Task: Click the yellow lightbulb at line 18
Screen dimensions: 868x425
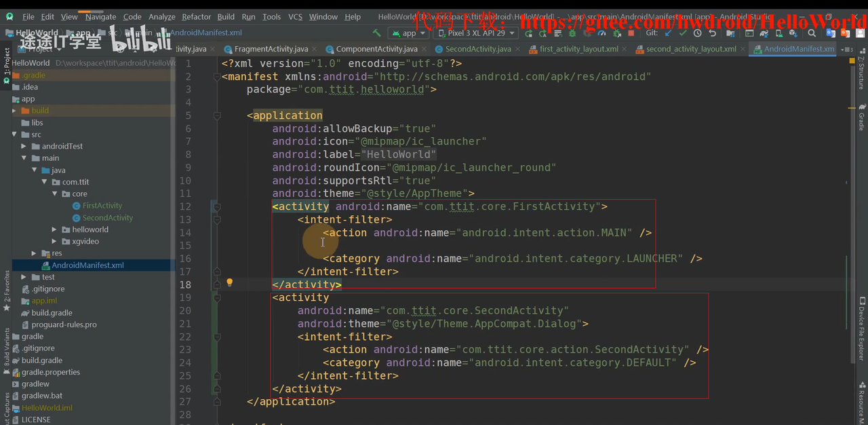Action: point(229,282)
